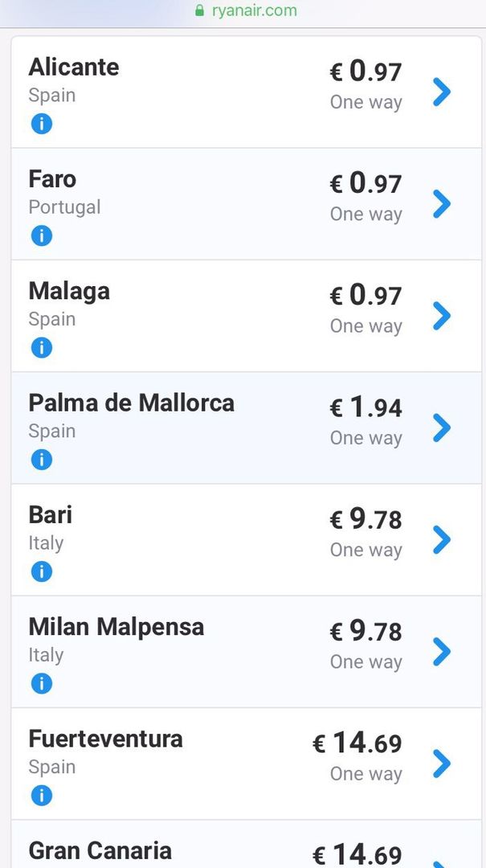Screen dimensions: 486x868
Task: Click info icon below Bari Italy
Action: [x=42, y=571]
